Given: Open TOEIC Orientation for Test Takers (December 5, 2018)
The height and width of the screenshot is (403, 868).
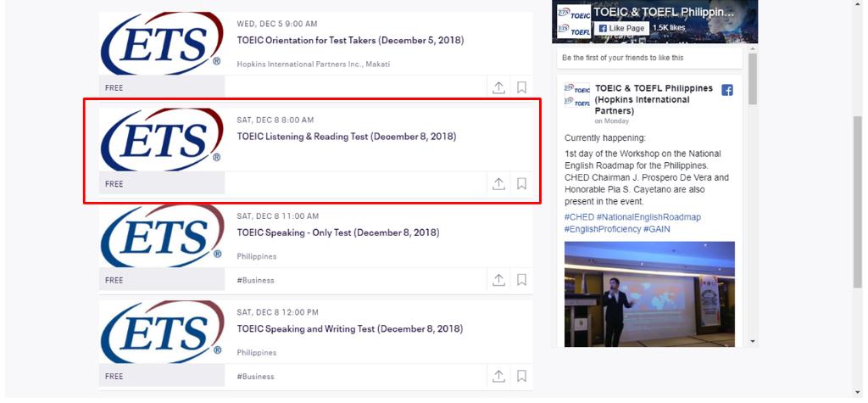Looking at the screenshot, I should 350,41.
